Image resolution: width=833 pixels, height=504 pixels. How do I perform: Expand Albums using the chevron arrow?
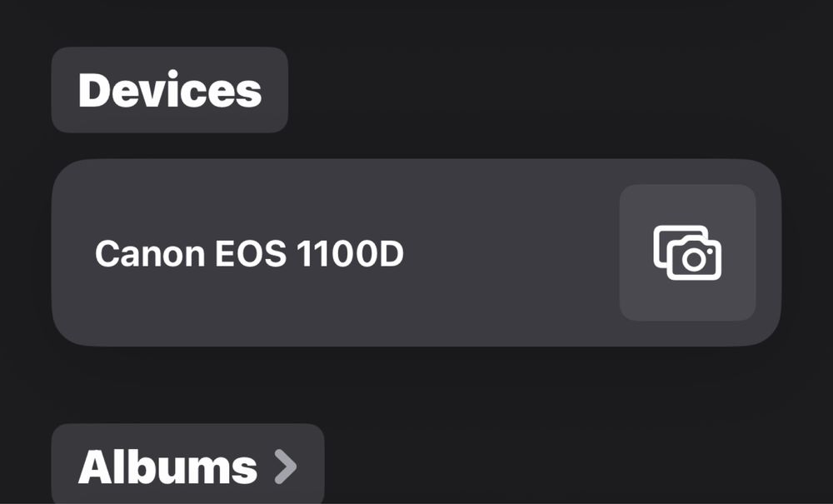click(286, 467)
